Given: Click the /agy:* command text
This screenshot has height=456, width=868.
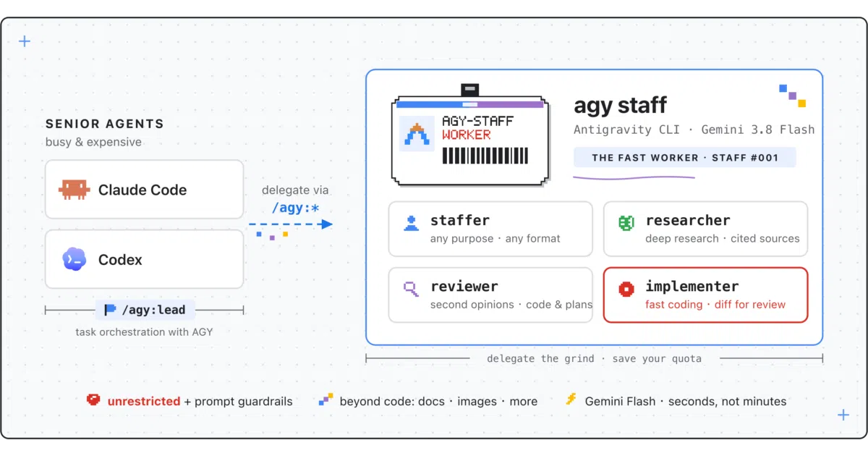Looking at the screenshot, I should [295, 208].
